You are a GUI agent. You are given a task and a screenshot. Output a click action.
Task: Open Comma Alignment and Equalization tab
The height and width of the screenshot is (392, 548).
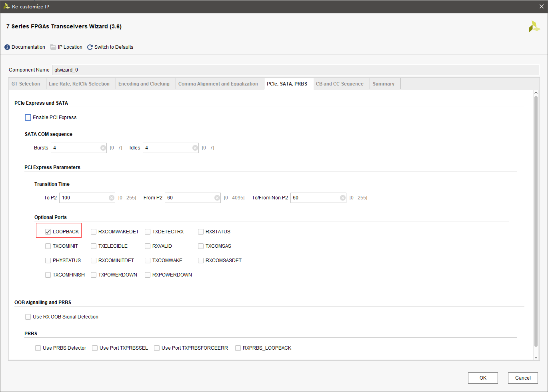(x=218, y=84)
